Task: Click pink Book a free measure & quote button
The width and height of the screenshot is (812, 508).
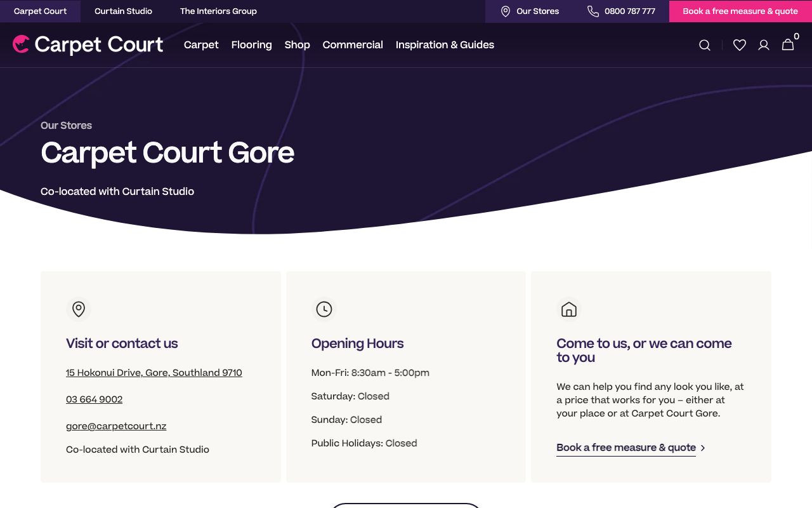Action: point(740,11)
